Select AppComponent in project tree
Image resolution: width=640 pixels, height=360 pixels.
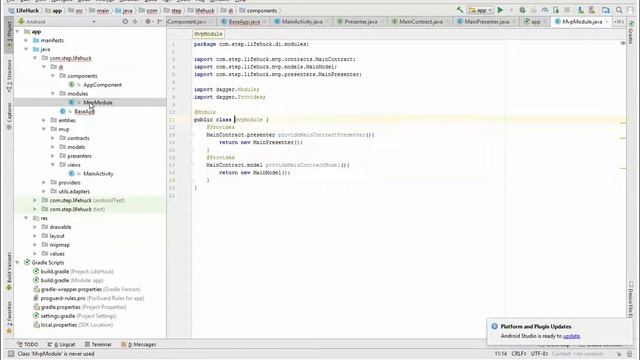(x=102, y=85)
